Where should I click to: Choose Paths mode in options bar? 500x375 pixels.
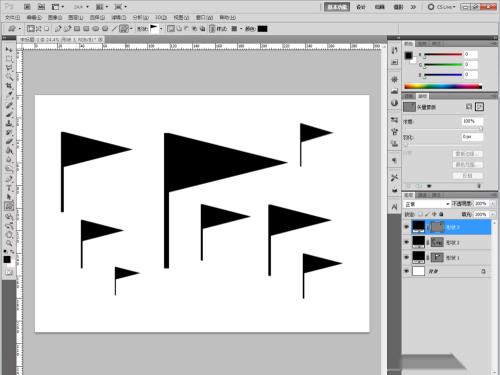[39, 29]
